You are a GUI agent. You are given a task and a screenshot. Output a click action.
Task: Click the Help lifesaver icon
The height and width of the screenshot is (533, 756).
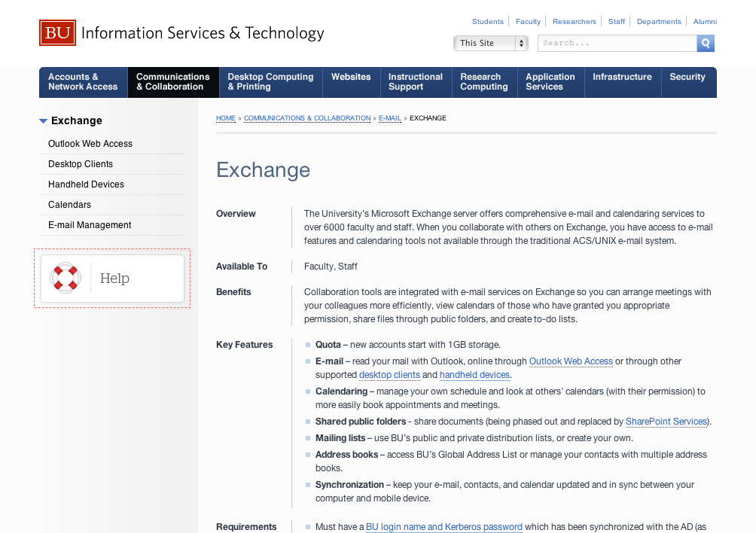pos(66,278)
